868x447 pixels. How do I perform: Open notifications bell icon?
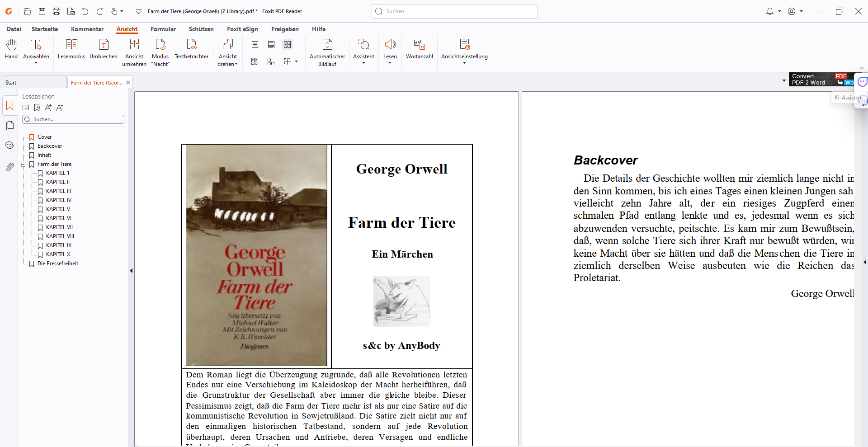point(770,11)
